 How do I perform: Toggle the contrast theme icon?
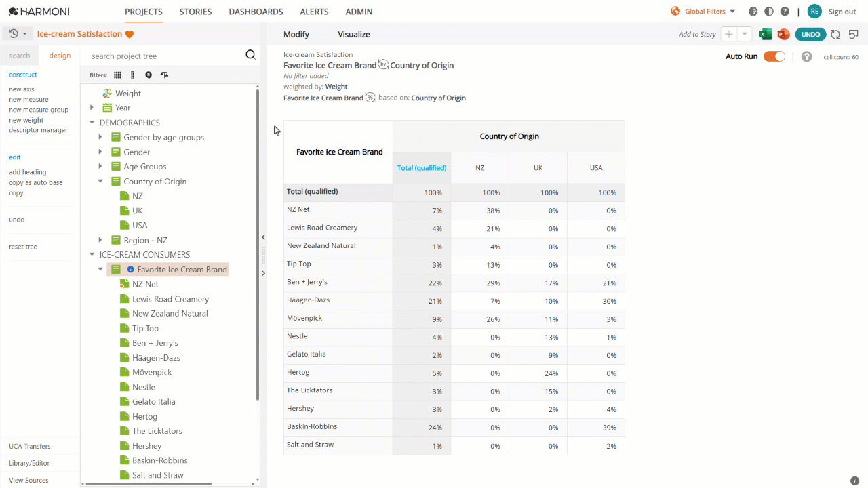click(x=769, y=12)
